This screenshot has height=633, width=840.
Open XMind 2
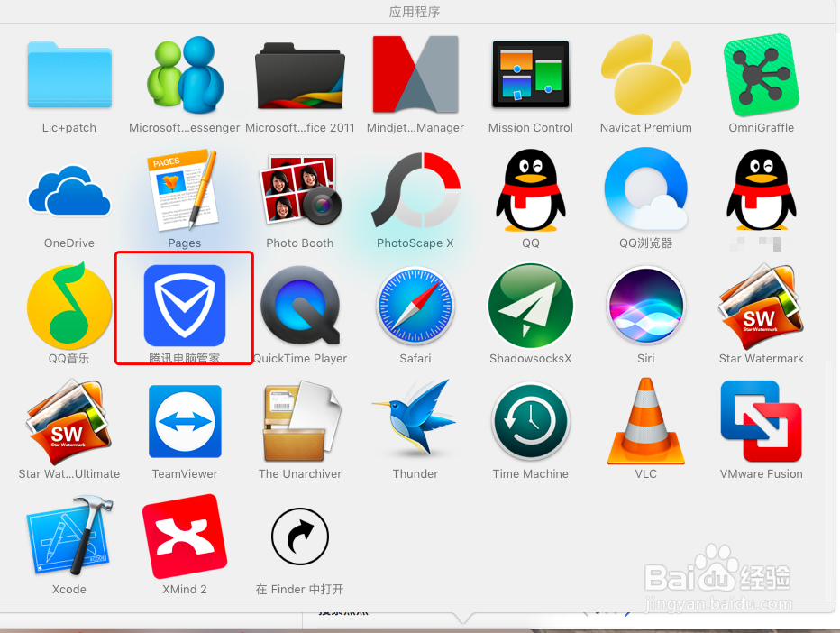pyautogui.click(x=185, y=536)
